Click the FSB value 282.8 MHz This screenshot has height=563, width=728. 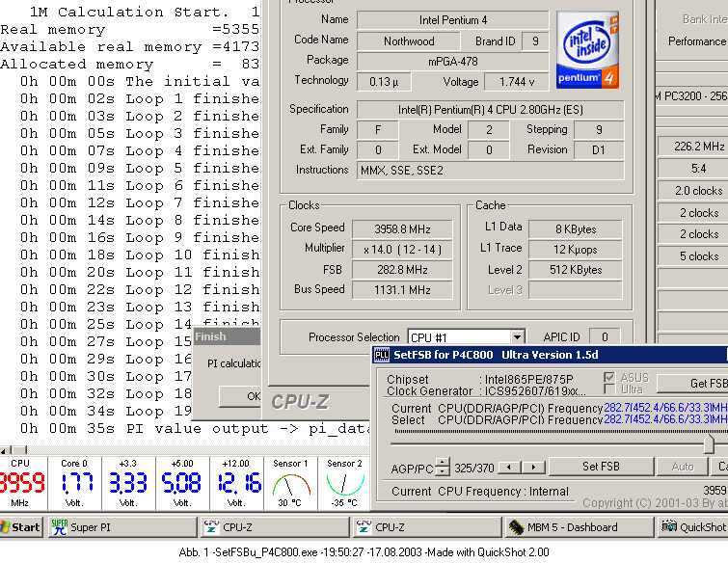[402, 270]
